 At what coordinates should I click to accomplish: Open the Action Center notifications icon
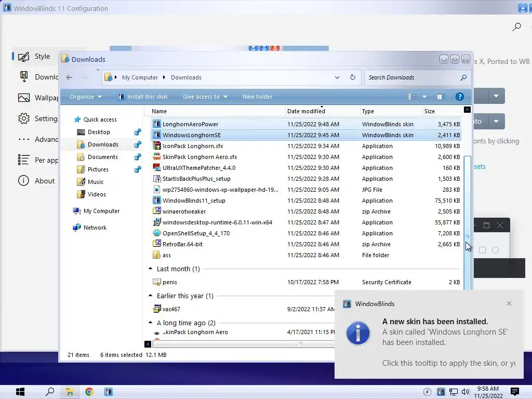point(514,392)
